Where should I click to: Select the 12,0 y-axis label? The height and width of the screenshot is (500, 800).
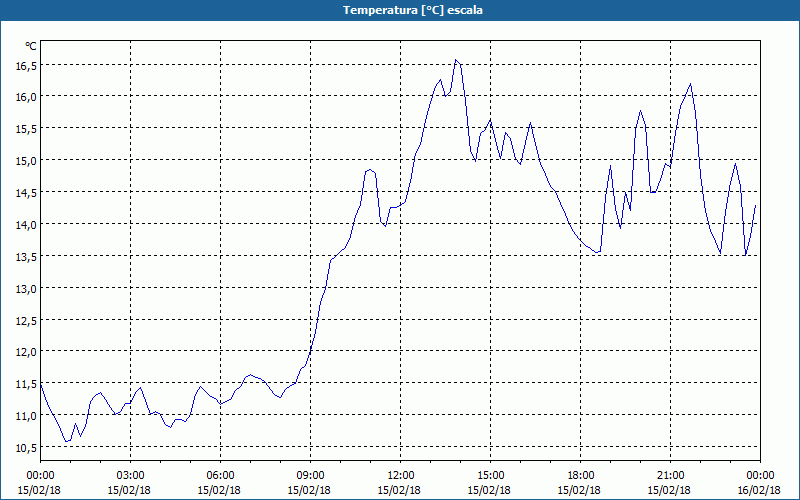(x=26, y=352)
